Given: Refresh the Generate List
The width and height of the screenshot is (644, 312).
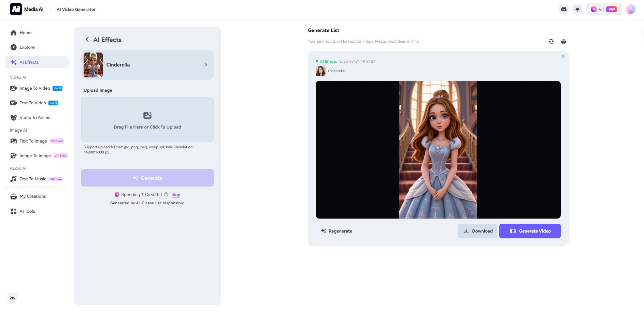Looking at the screenshot, I should click(551, 41).
